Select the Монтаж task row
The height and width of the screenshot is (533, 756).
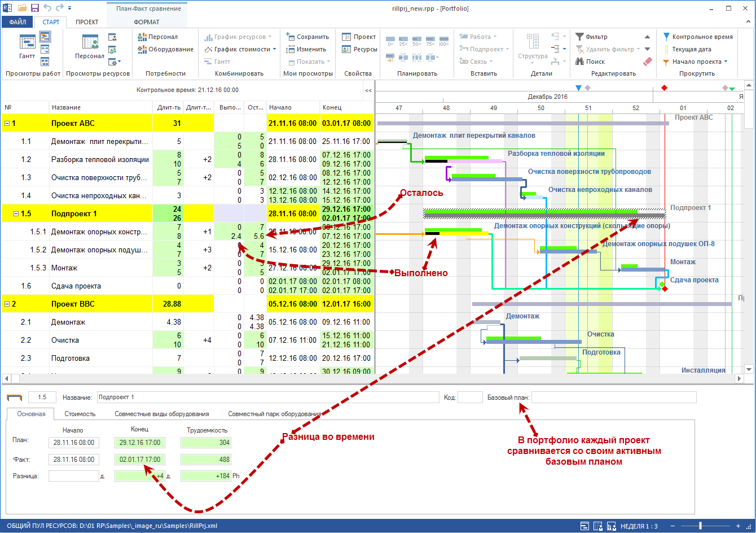[187, 268]
